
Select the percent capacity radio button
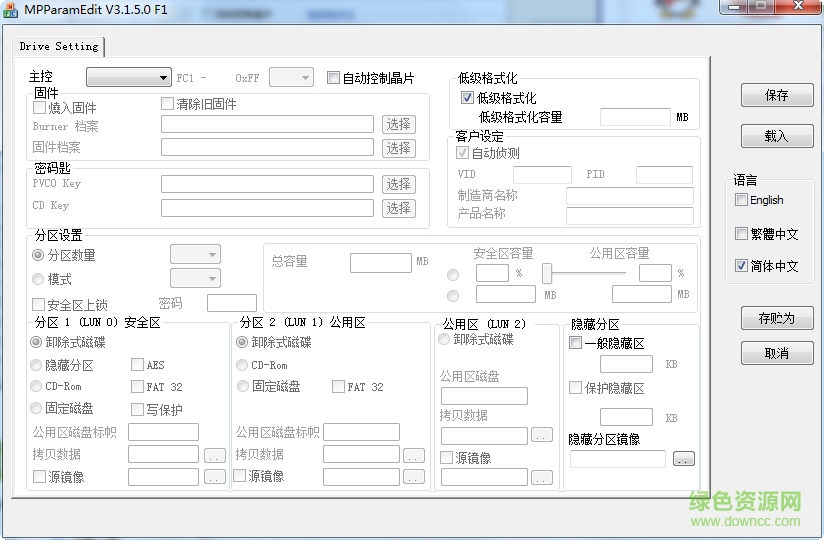453,275
